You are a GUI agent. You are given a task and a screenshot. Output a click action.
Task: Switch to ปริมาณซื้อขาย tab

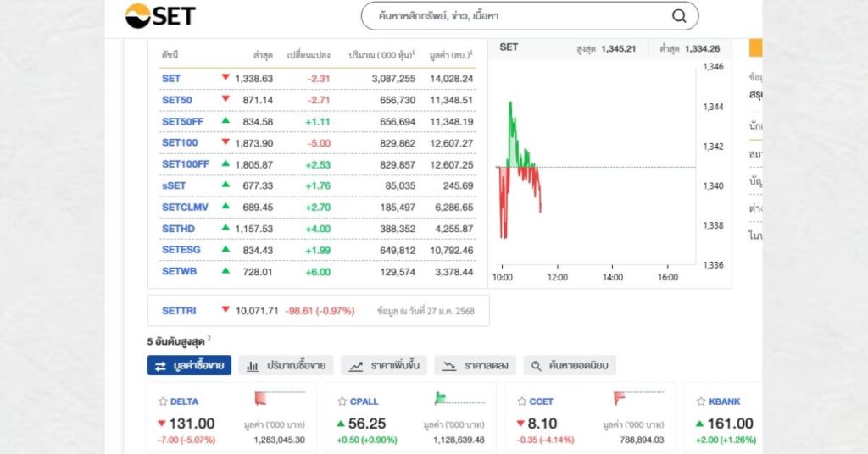[x=287, y=366]
